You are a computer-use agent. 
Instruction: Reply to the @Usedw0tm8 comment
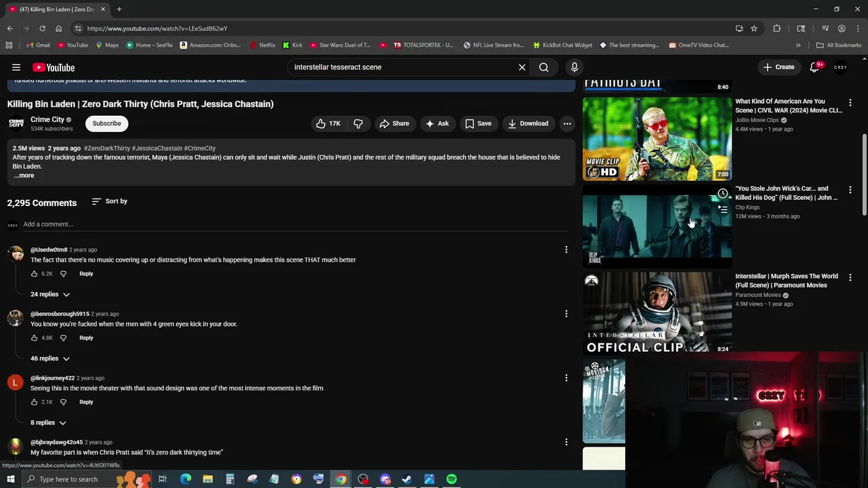(86, 274)
